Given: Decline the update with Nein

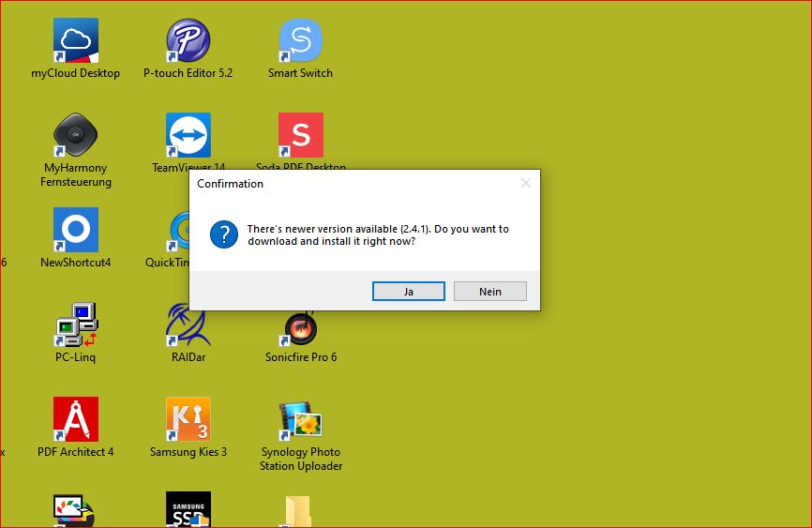Looking at the screenshot, I should [490, 292].
